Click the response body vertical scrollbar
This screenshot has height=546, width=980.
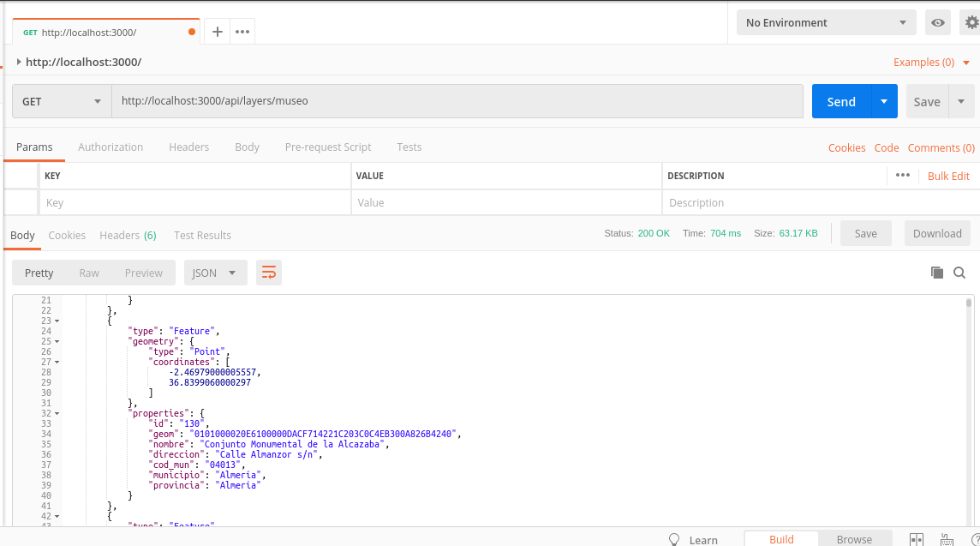(x=969, y=411)
